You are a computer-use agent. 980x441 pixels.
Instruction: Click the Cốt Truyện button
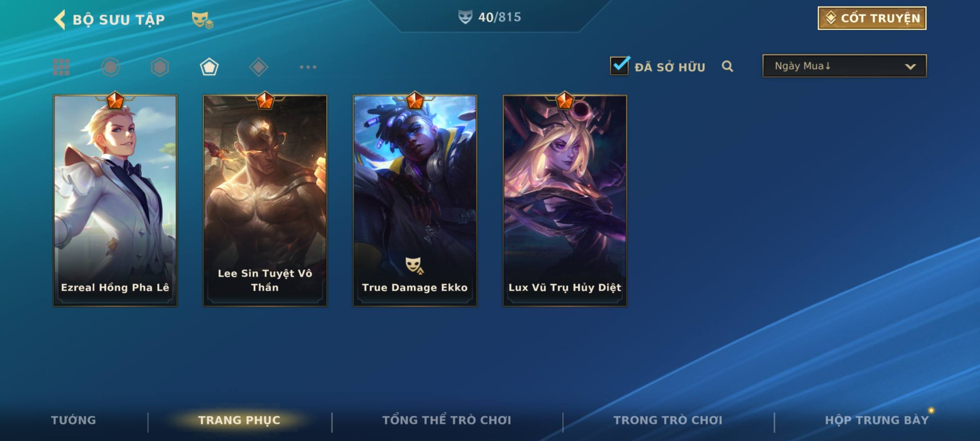[872, 18]
